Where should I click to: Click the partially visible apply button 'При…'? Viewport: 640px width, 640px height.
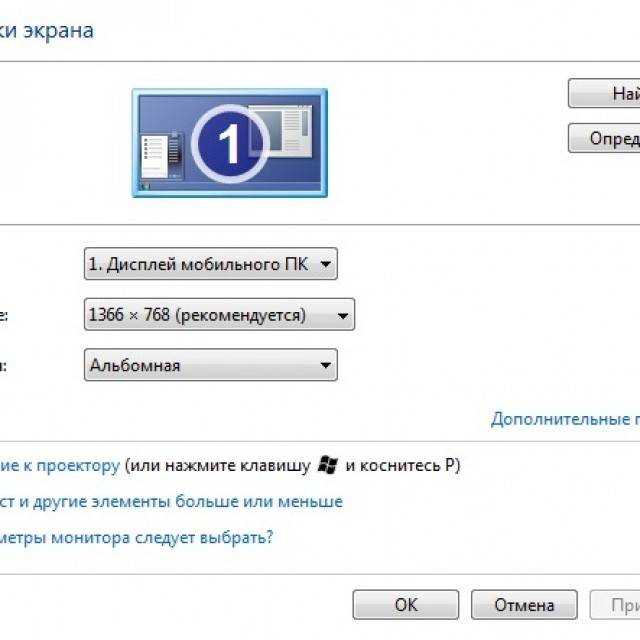coord(615,604)
